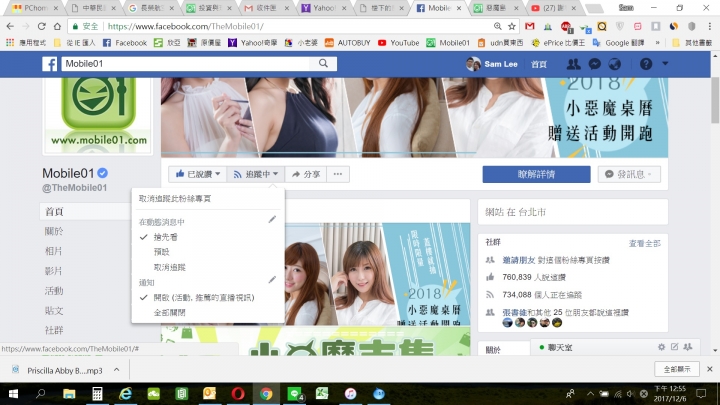Click the 發訊息 message button
This screenshot has width=720, height=405.
pyautogui.click(x=629, y=174)
